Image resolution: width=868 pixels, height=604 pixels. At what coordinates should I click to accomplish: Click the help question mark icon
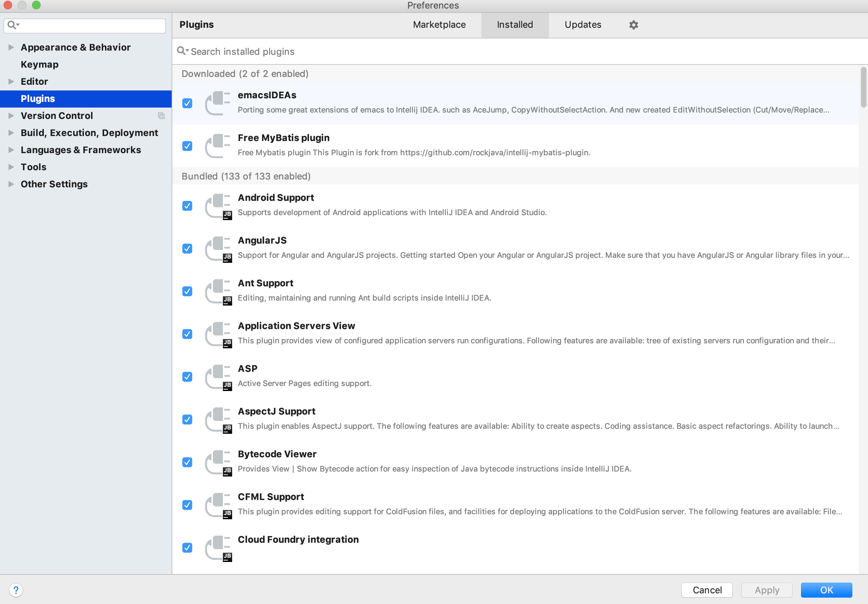click(x=16, y=590)
